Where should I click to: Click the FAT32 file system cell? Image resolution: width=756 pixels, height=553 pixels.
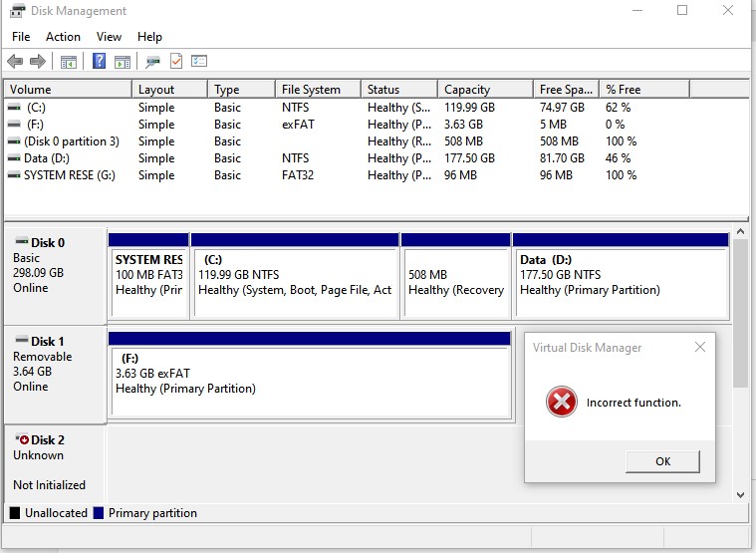tap(298, 175)
